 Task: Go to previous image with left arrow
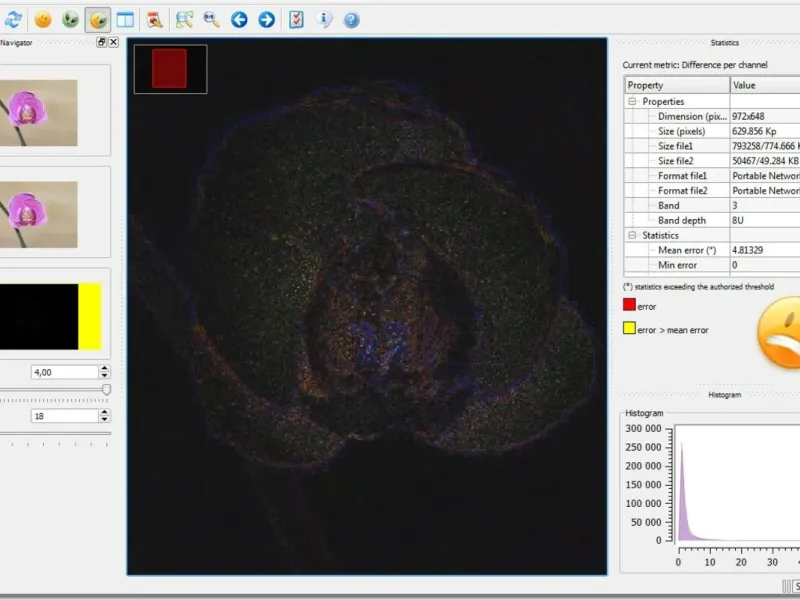(239, 19)
